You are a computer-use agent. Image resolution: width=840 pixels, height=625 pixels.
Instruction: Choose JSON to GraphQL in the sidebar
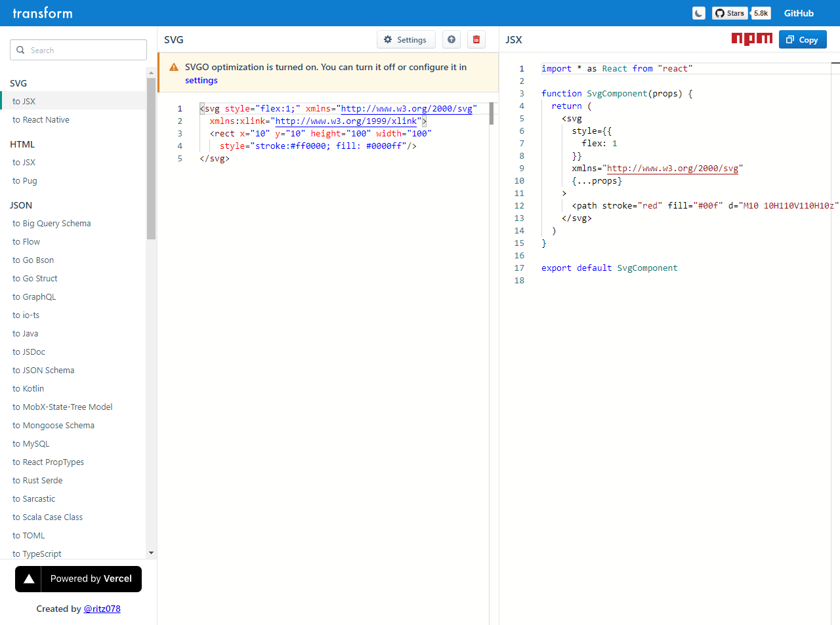coord(34,297)
